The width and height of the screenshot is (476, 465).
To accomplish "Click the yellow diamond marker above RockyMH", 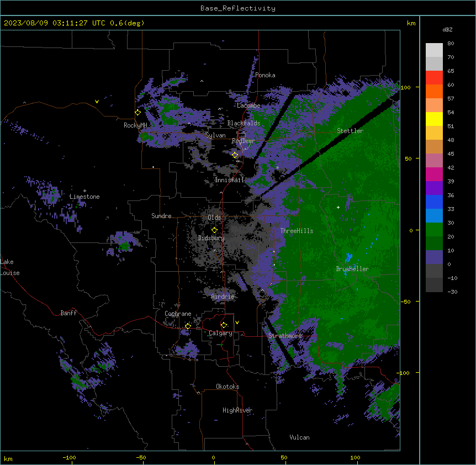I will 138,113.
